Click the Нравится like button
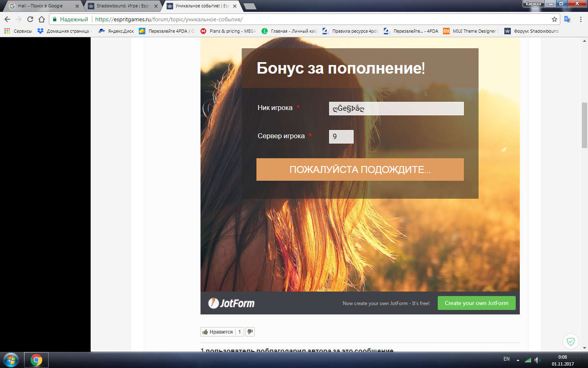The image size is (588, 368). coord(218,332)
